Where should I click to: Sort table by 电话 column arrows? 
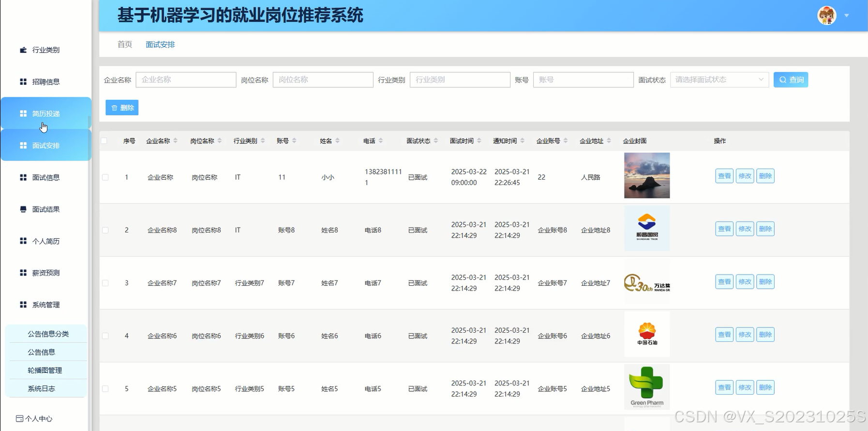click(381, 141)
